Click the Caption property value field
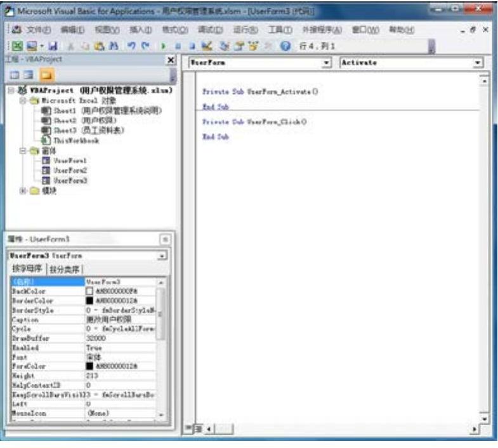 pos(121,319)
